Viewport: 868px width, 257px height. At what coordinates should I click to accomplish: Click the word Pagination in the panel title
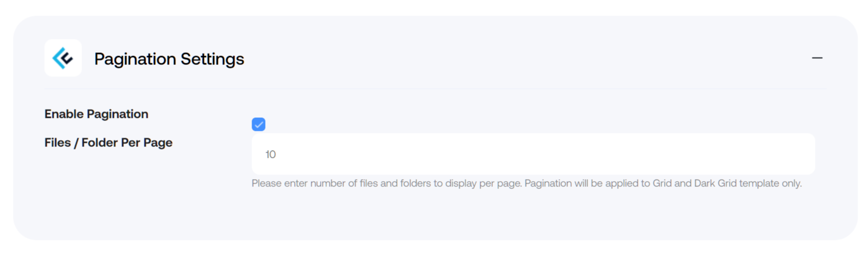click(x=135, y=59)
